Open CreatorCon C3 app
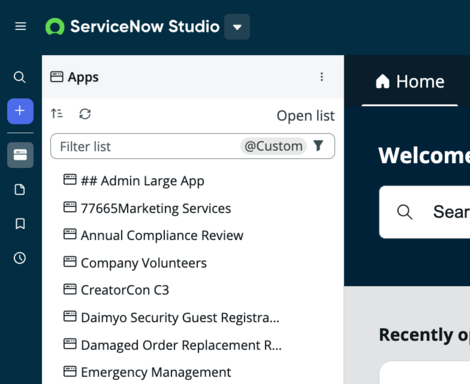Image resolution: width=470 pixels, height=384 pixels. tap(116, 290)
